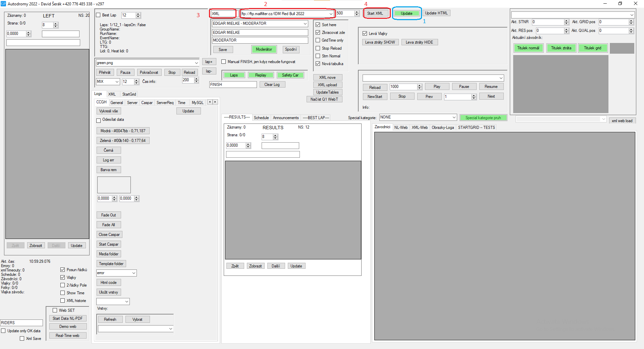
Task: Expand the dropdown under Refresh and Vybrat
Action: tap(170, 329)
